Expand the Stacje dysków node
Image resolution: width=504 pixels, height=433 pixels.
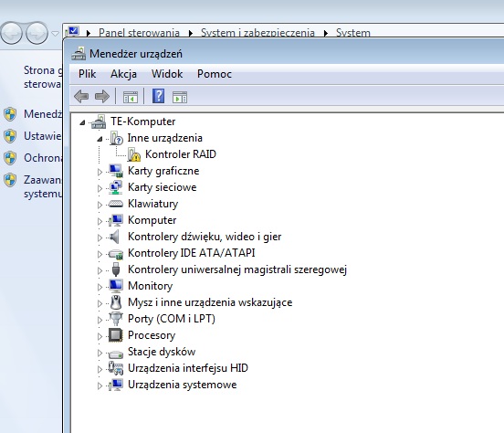coord(100,353)
